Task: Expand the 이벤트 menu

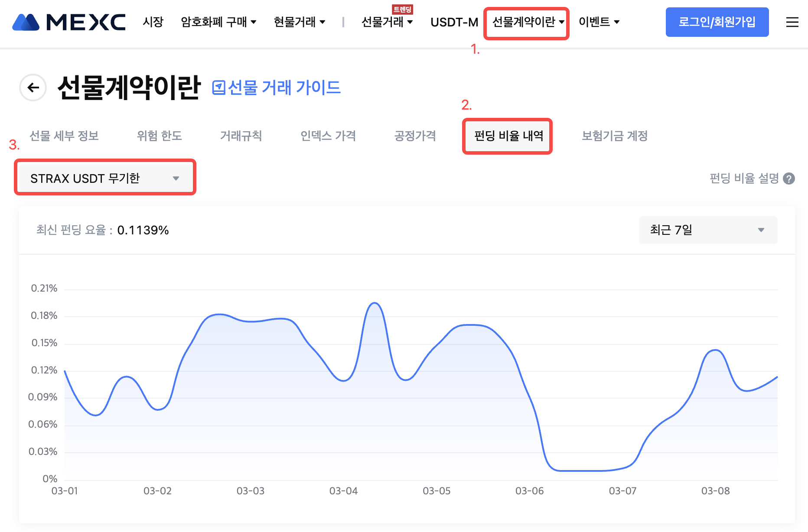Action: click(599, 22)
